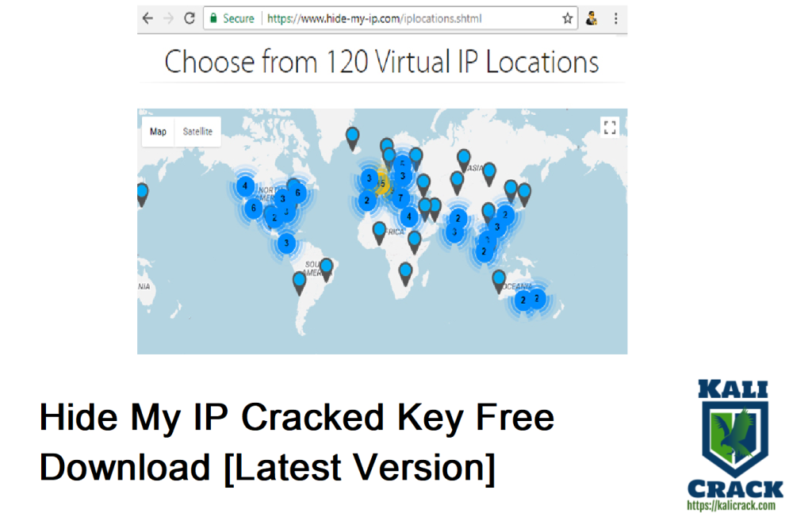Switch the map to Map view

click(158, 132)
